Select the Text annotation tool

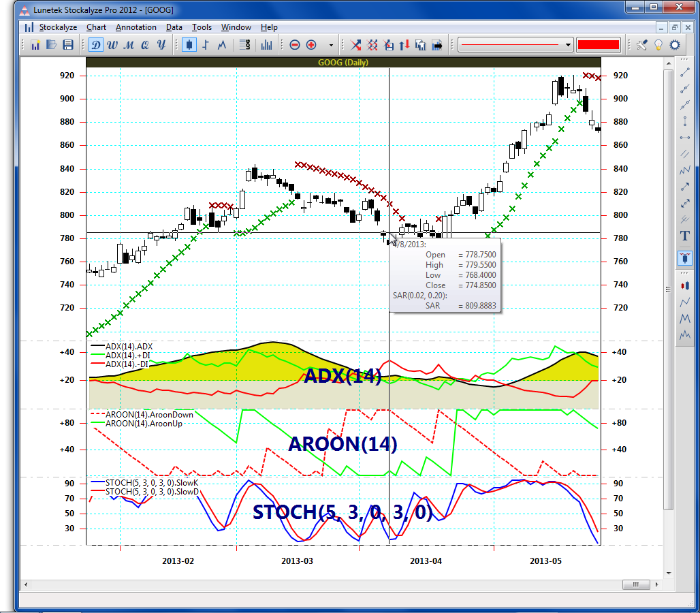[685, 236]
